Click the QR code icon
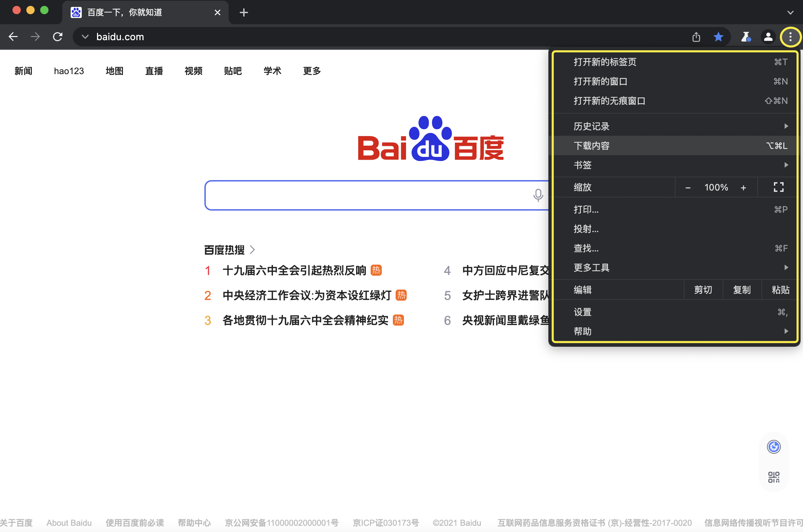The width and height of the screenshot is (803, 532). click(774, 477)
